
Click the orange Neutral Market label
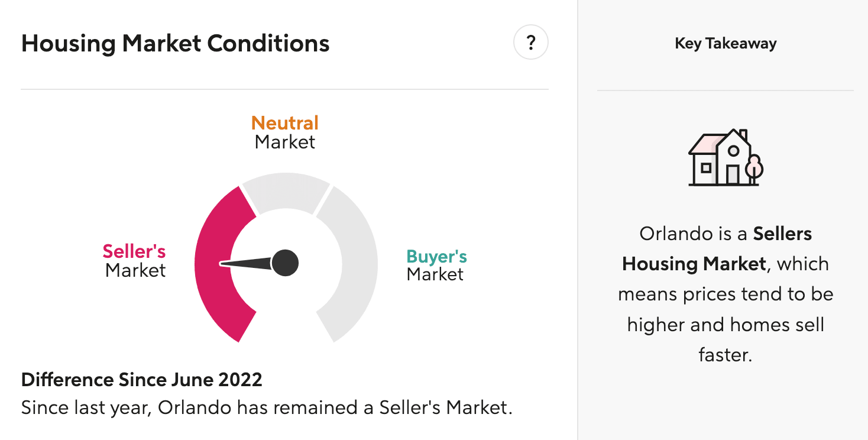click(x=285, y=132)
